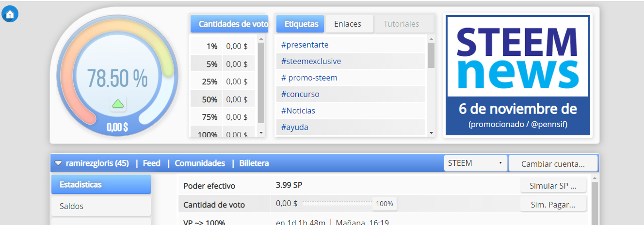
Task: Click the Steem News banner thumbnail
Action: pyautogui.click(x=518, y=75)
